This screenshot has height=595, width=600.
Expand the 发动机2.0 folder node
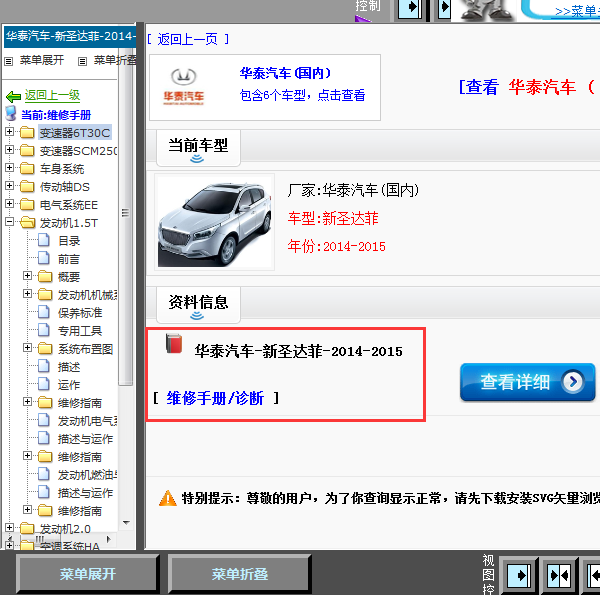pyautogui.click(x=10, y=528)
